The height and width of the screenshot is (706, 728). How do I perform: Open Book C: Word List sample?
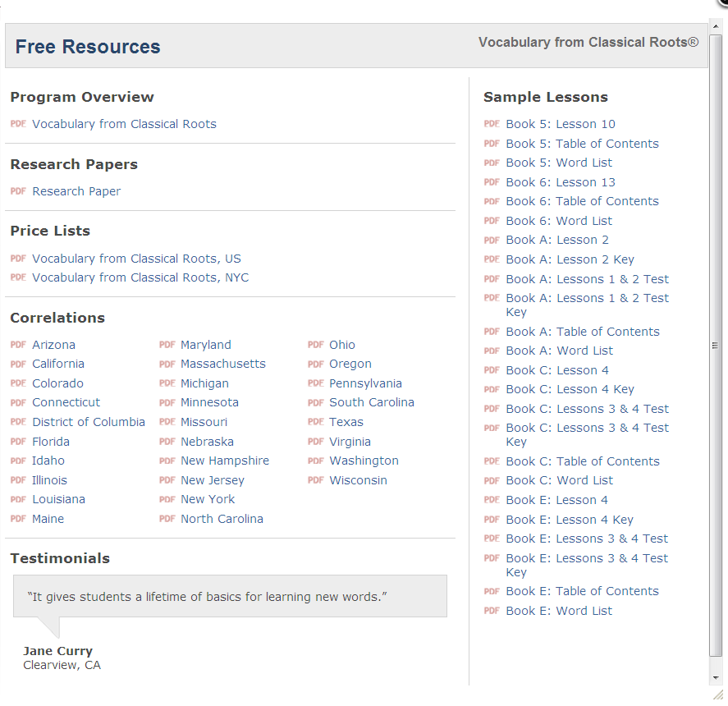560,480
